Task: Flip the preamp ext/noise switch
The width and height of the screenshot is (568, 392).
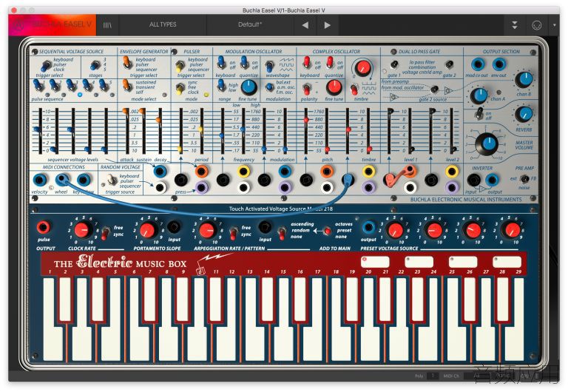Action: point(524,179)
